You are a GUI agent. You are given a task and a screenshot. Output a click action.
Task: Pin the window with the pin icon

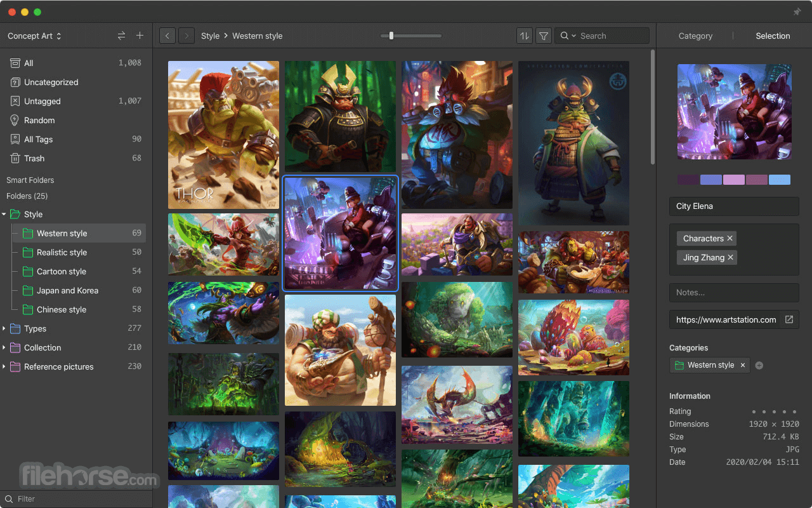click(x=797, y=12)
